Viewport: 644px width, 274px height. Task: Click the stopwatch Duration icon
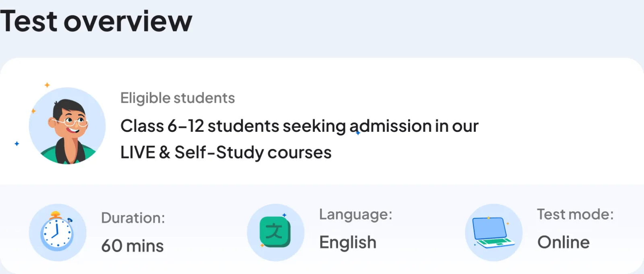pos(57,232)
